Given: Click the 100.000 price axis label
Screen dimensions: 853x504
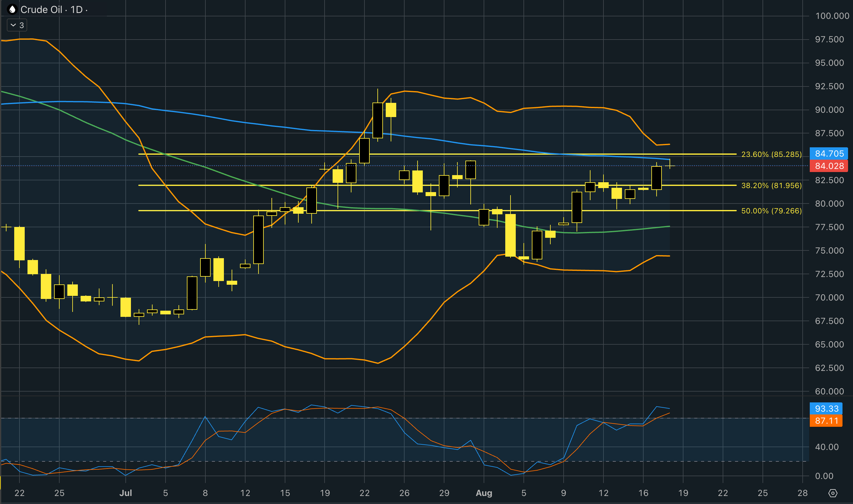Looking at the screenshot, I should pos(832,16).
